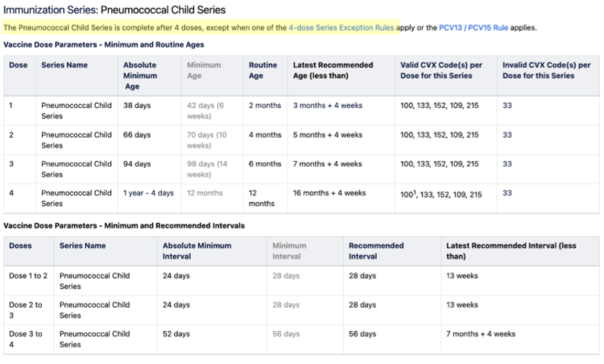
Task: Click invalid CVX code 33 for Dose 1
Action: click(507, 105)
